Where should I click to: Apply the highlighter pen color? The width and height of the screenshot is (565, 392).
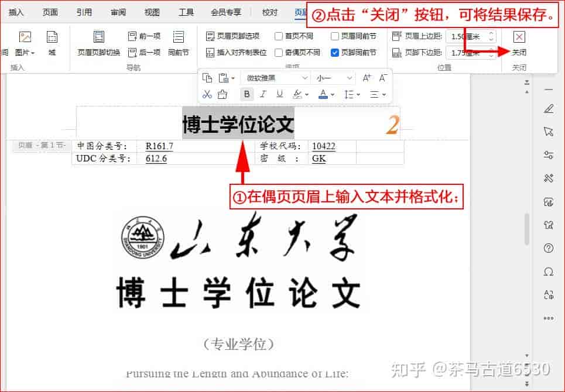[x=297, y=94]
